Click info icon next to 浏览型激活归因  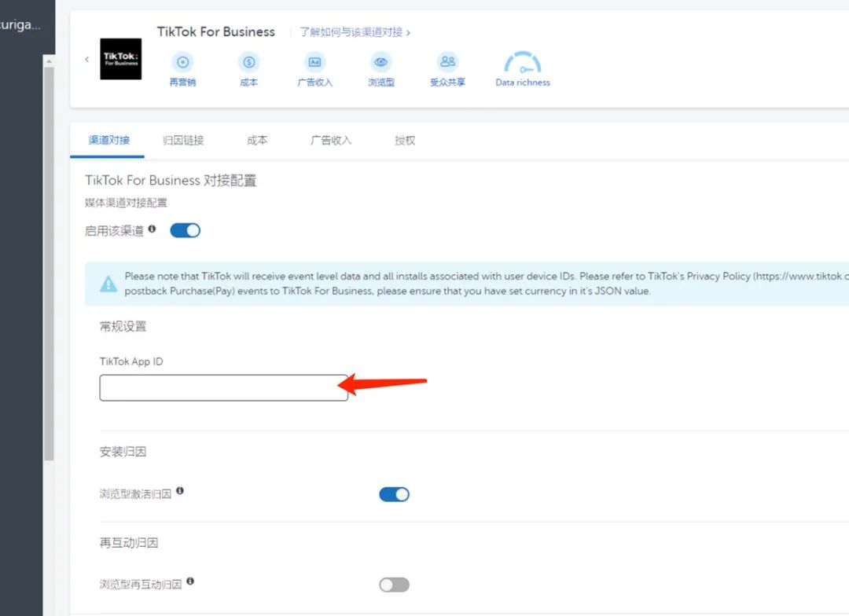pyautogui.click(x=180, y=491)
